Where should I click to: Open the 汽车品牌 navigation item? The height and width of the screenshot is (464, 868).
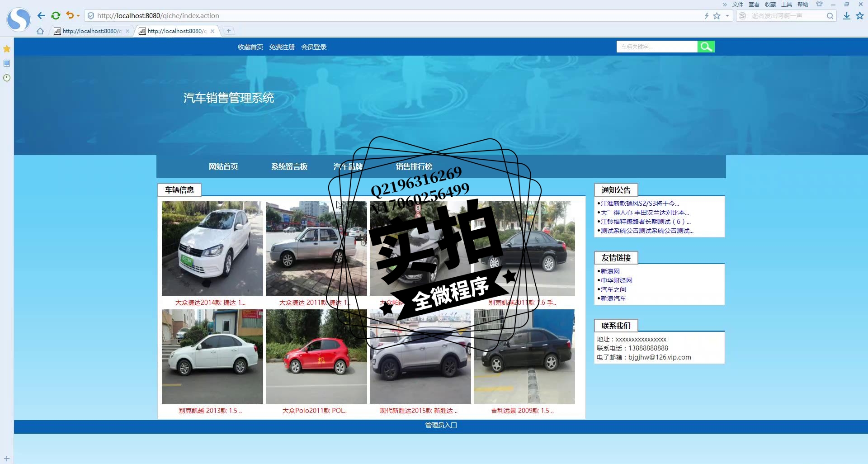click(348, 166)
